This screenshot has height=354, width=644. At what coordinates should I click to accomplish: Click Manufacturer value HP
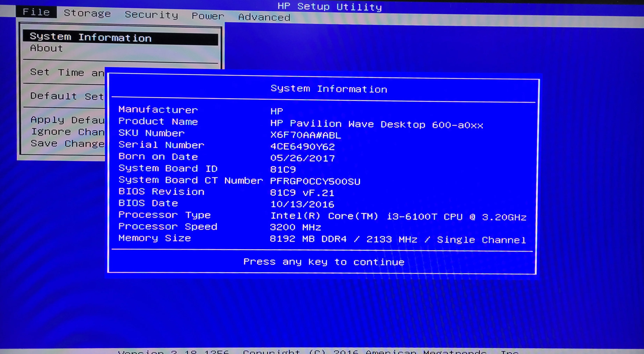click(277, 111)
